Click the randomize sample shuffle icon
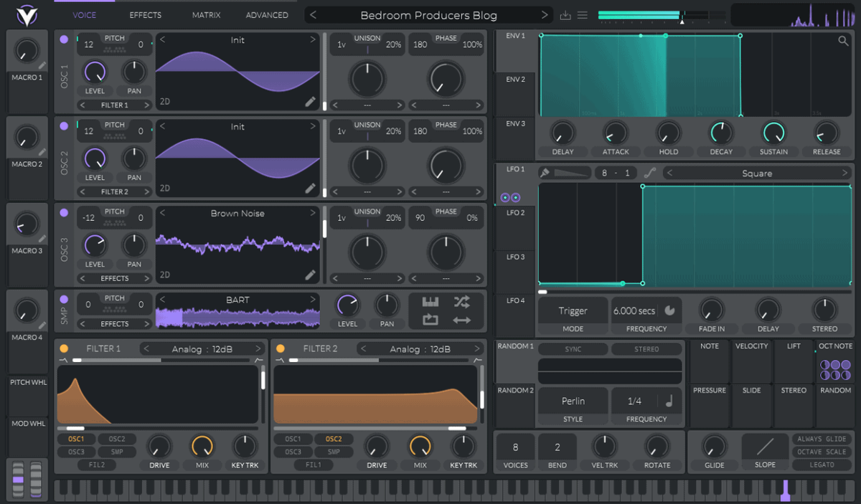The height and width of the screenshot is (504, 861). click(x=463, y=302)
